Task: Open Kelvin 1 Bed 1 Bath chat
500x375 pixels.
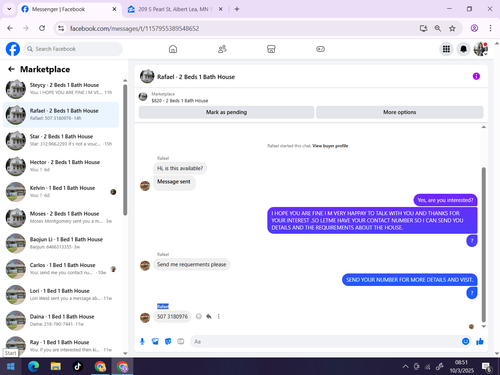Action: (x=61, y=192)
